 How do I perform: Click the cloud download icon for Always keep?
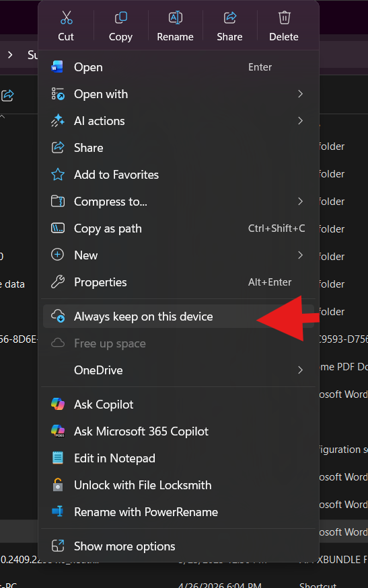(x=57, y=317)
